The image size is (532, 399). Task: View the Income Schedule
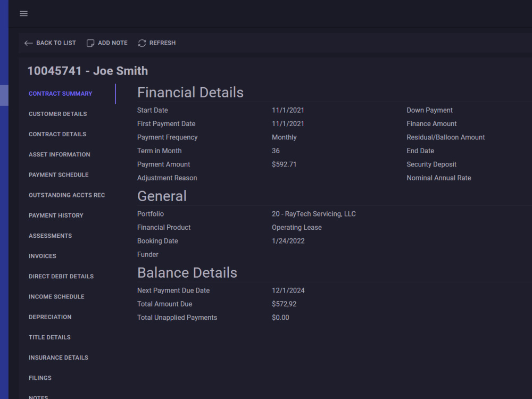click(56, 297)
